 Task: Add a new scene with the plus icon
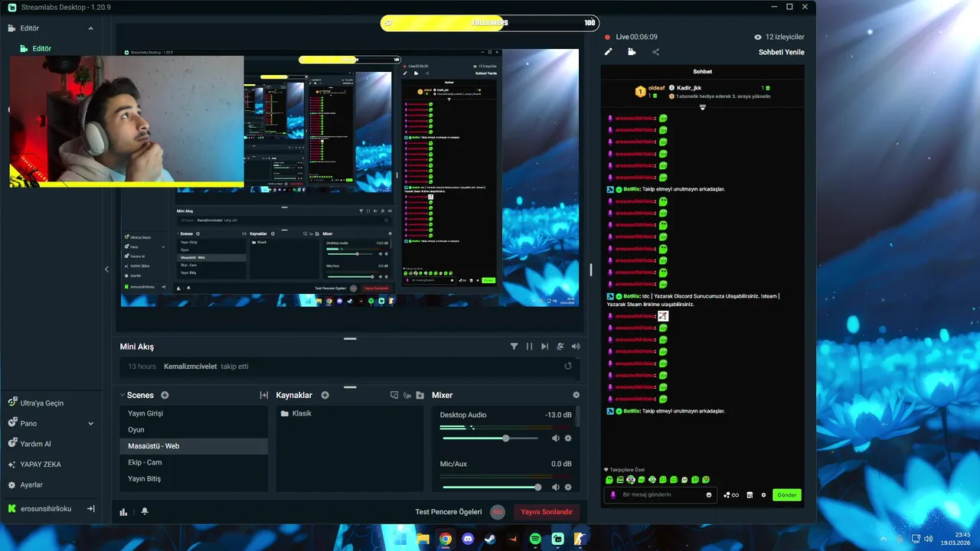point(165,395)
